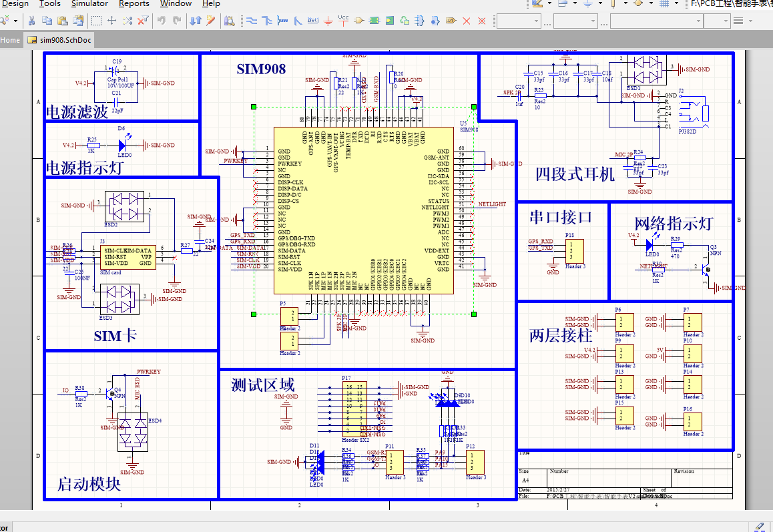Select the yellow SIM908 chip U5 body
Screen dimensions: 773x532
pos(363,210)
